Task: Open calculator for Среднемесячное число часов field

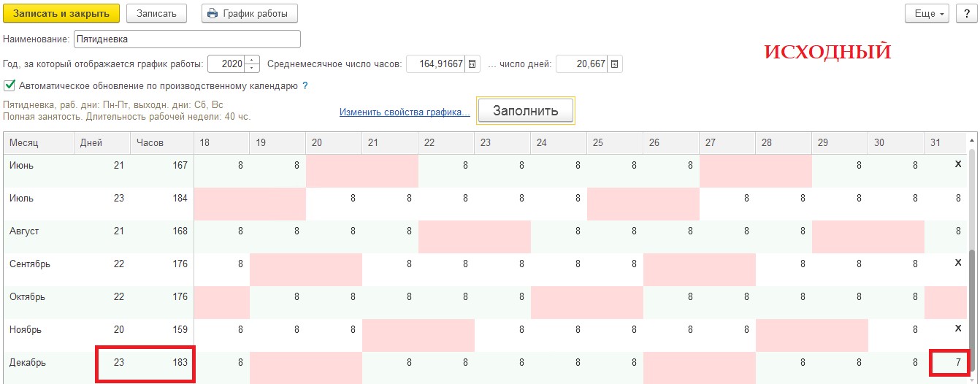Action: click(x=472, y=64)
